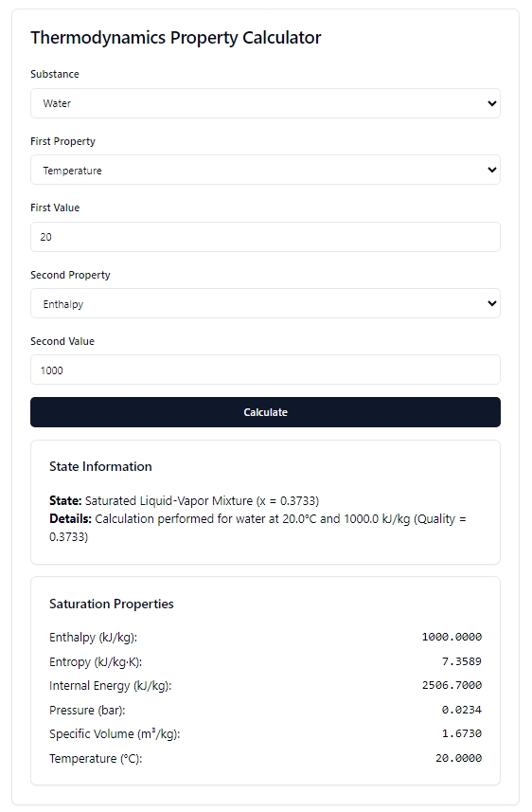Select the Specific Volume value 1.6730
The image size is (532, 812).
click(x=462, y=733)
